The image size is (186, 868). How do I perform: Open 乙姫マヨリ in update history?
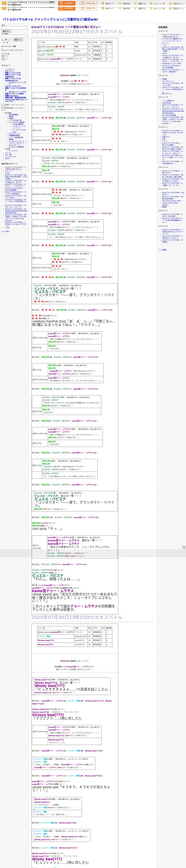point(166,137)
